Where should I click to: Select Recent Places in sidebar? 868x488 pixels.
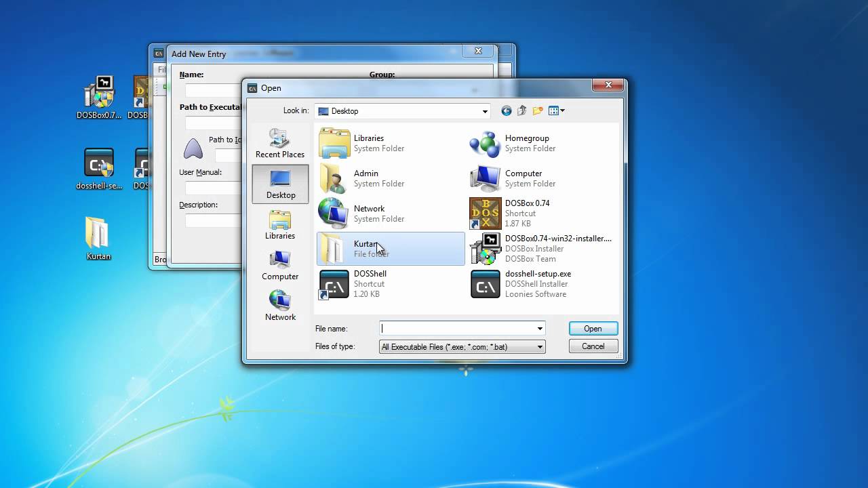pos(280,143)
